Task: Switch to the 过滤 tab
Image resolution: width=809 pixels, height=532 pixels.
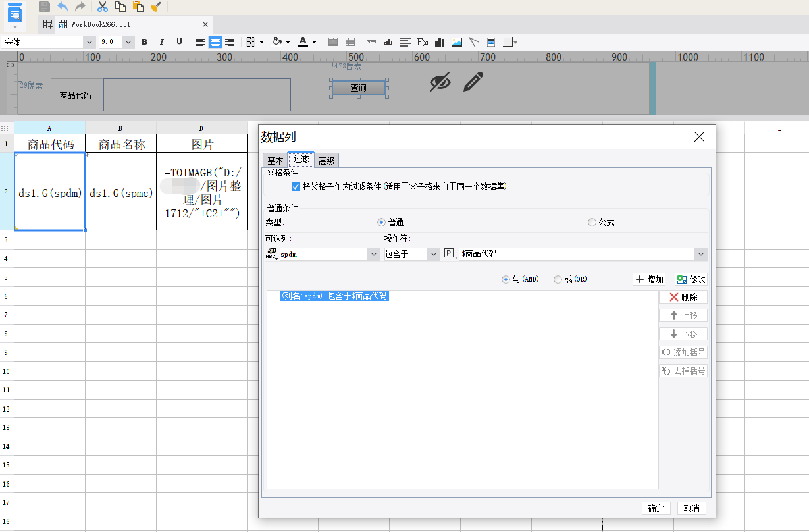Action: click(x=301, y=159)
